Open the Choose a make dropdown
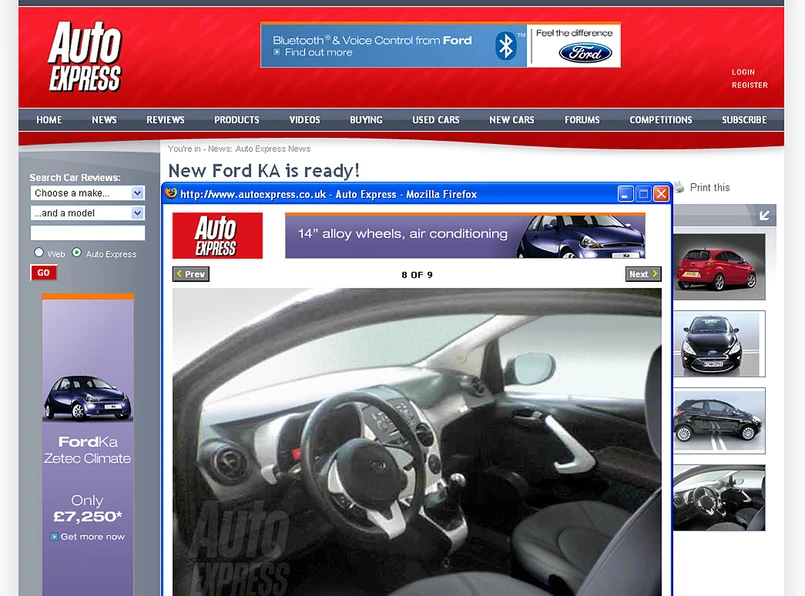The image size is (805, 596). pos(87,193)
